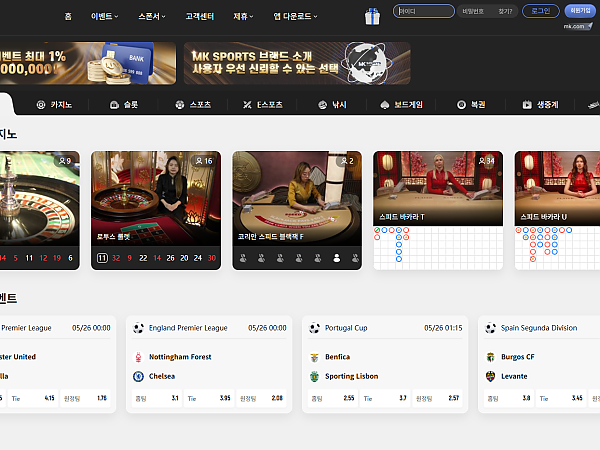Select the casino chip icon in category bar

point(41,104)
